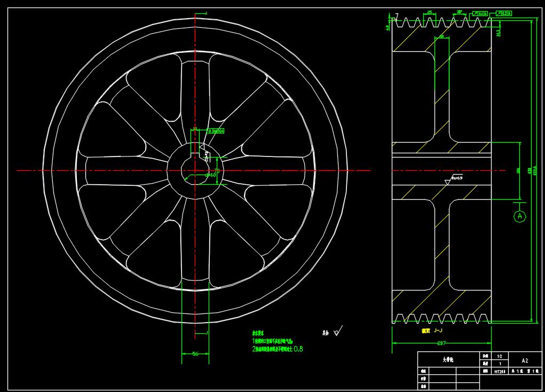Select the 70 hub dimension text
Screen dimensions: 545x392
click(x=217, y=171)
